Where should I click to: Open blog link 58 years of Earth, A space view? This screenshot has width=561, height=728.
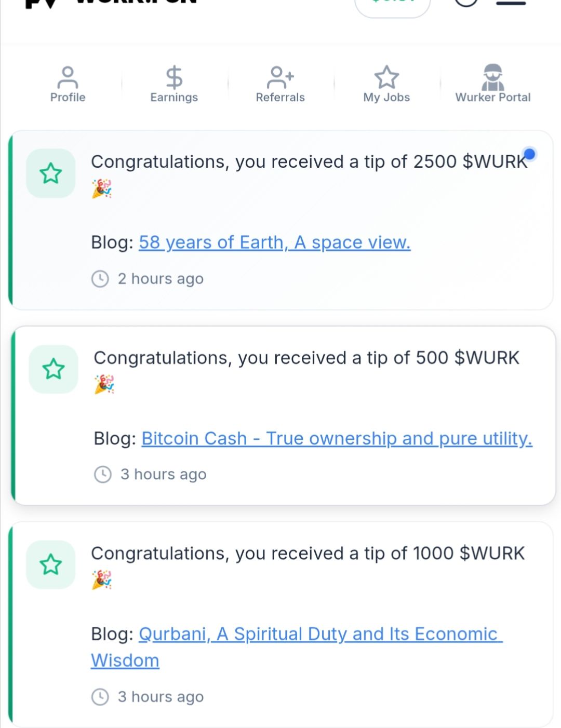[275, 242]
